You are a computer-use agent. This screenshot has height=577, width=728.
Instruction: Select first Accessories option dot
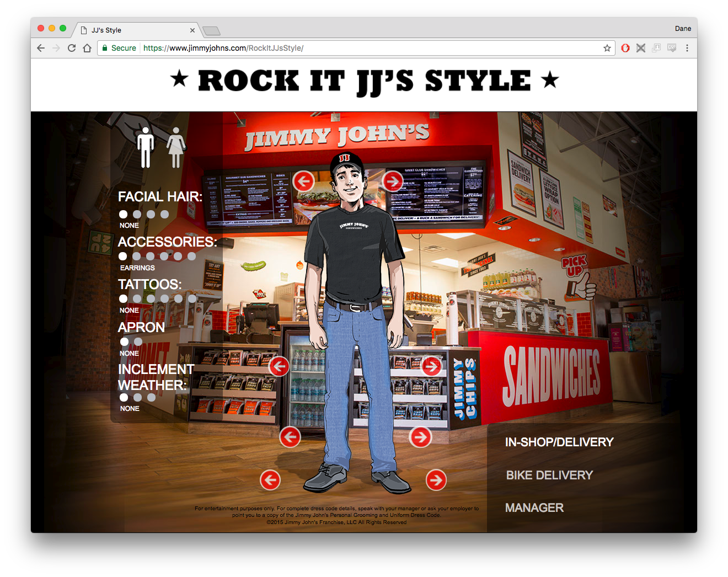122,256
